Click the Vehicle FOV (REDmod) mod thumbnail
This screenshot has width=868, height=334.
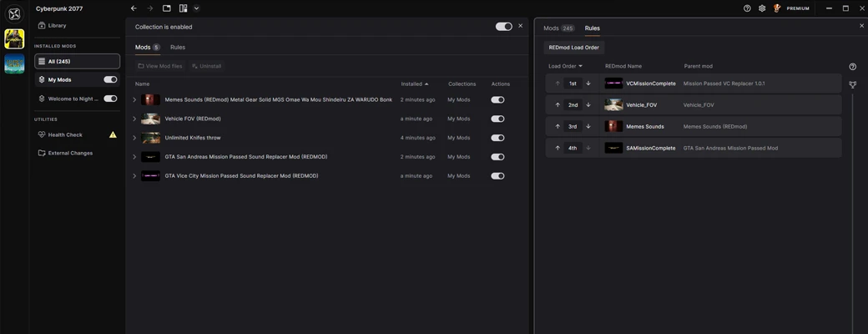point(150,119)
